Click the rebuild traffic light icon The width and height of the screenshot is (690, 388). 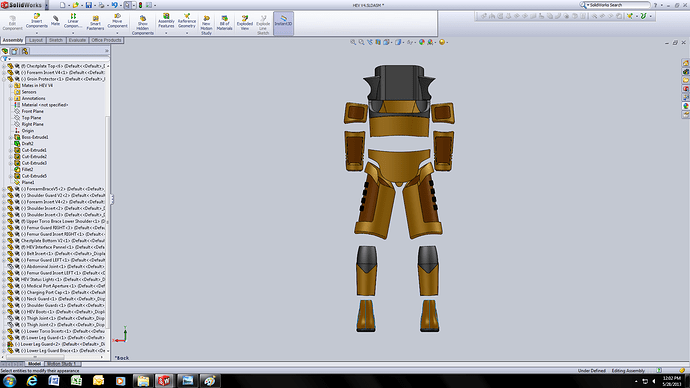click(140, 5)
